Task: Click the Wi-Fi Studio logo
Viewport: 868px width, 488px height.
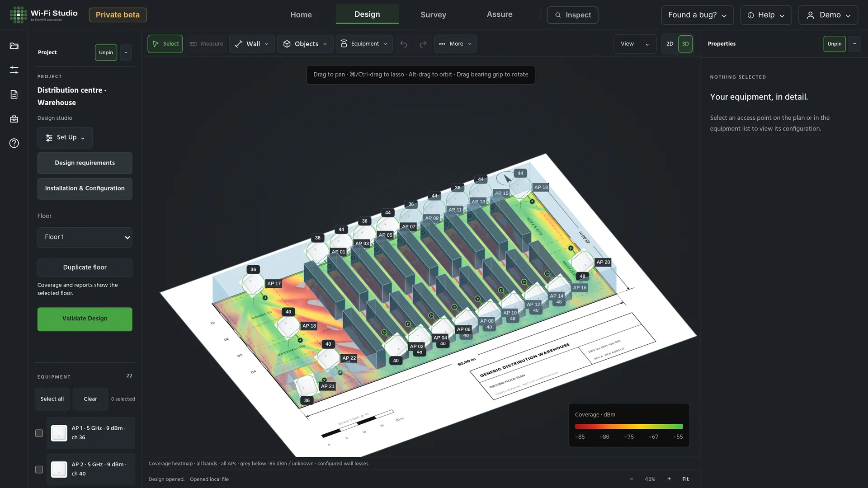Action: pos(44,14)
